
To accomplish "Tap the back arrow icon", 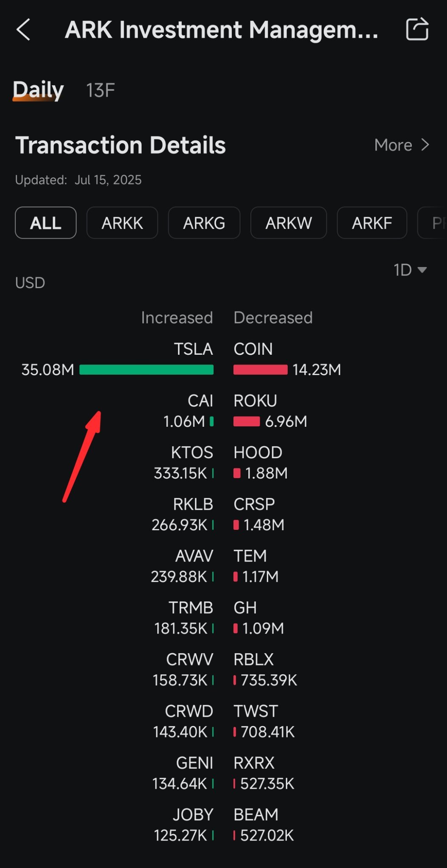I will coord(23,29).
